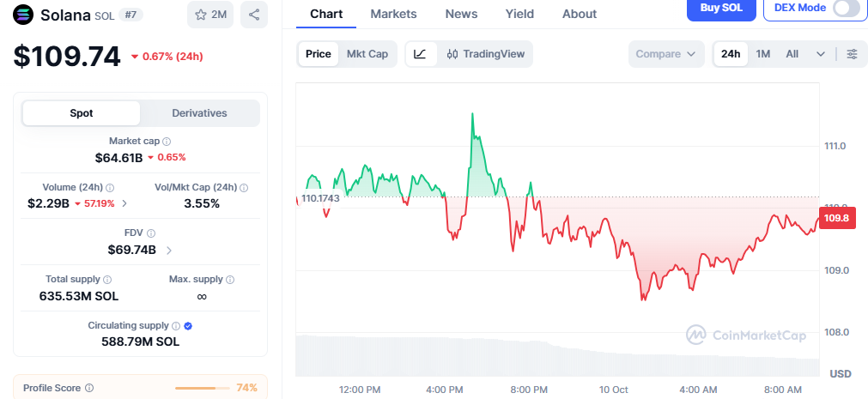Switch to line chart icon
868x399 pixels.
tap(420, 54)
